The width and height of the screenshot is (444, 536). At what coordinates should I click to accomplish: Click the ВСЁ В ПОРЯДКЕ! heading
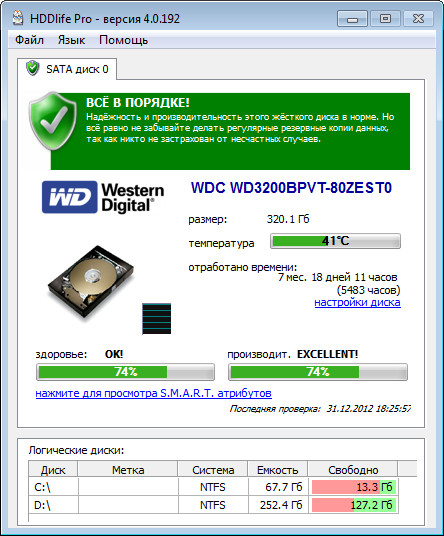click(137, 102)
